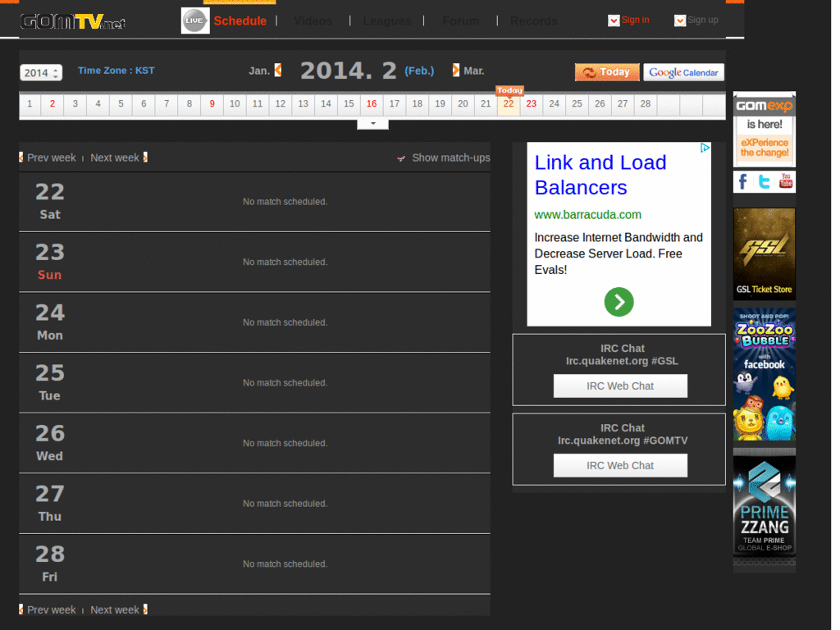840x630 pixels.
Task: Select day 28 in calendar strip
Action: coord(646,104)
